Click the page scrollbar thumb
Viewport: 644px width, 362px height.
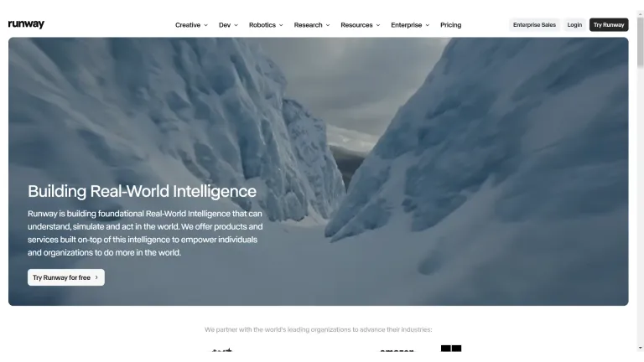click(x=641, y=43)
